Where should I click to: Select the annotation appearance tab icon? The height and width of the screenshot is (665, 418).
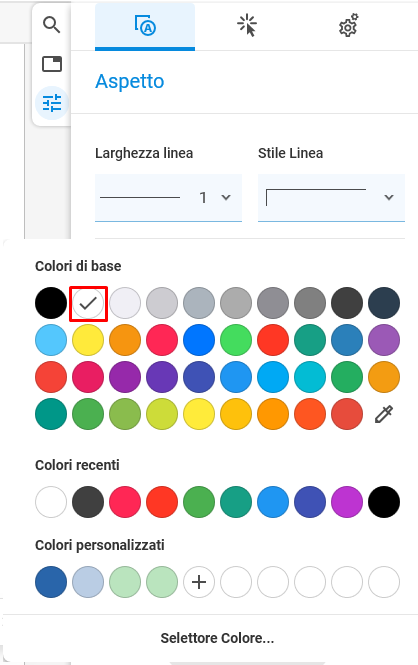145,25
